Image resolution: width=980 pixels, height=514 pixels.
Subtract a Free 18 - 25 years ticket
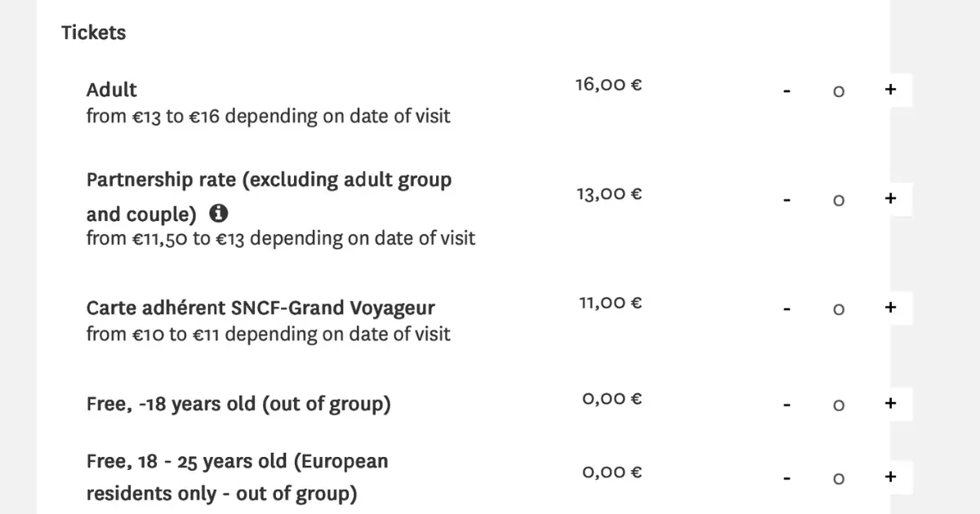pyautogui.click(x=786, y=477)
